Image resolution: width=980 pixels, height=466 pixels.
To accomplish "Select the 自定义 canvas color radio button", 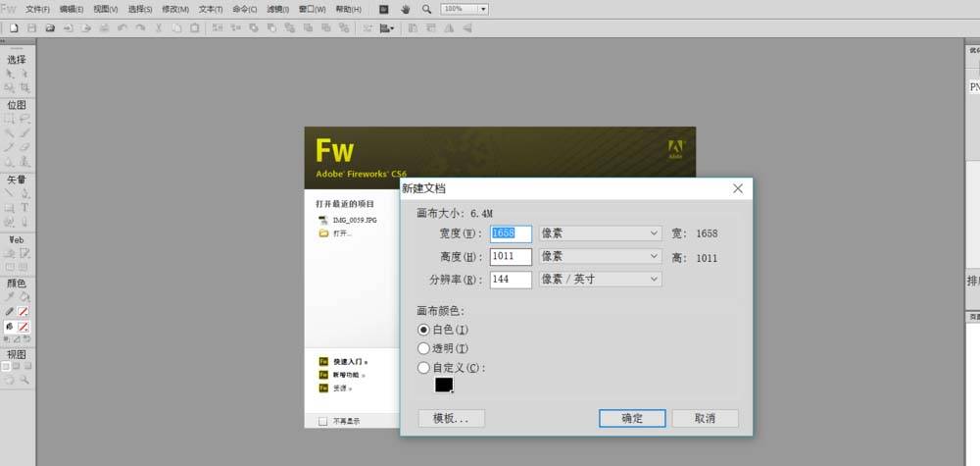I will click(423, 368).
